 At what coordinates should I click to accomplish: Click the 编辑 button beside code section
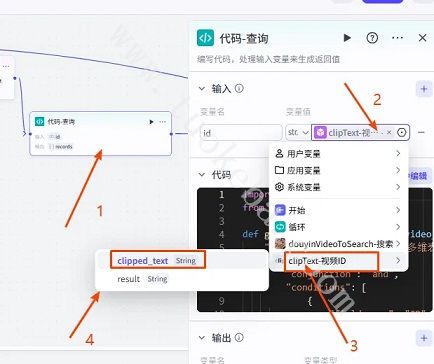click(x=419, y=175)
